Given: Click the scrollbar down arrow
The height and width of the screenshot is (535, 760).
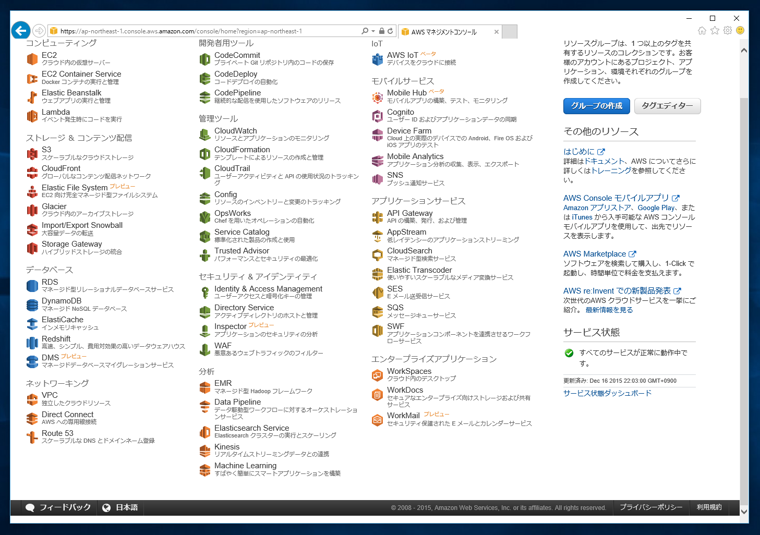Looking at the screenshot, I should [744, 511].
